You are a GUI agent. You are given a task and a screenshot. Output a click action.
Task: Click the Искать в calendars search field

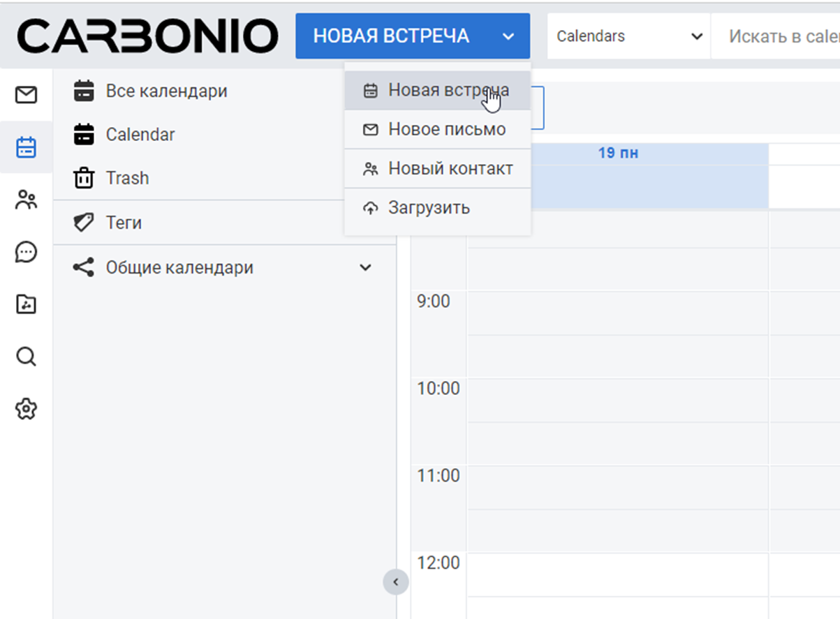782,36
